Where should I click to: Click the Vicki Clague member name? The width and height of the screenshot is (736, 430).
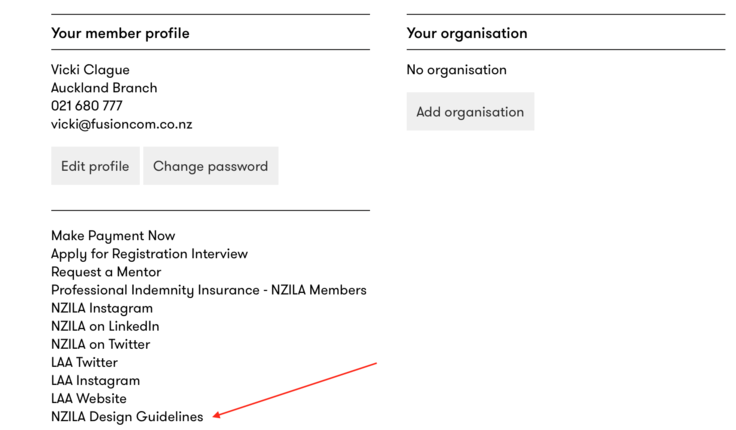click(x=90, y=70)
